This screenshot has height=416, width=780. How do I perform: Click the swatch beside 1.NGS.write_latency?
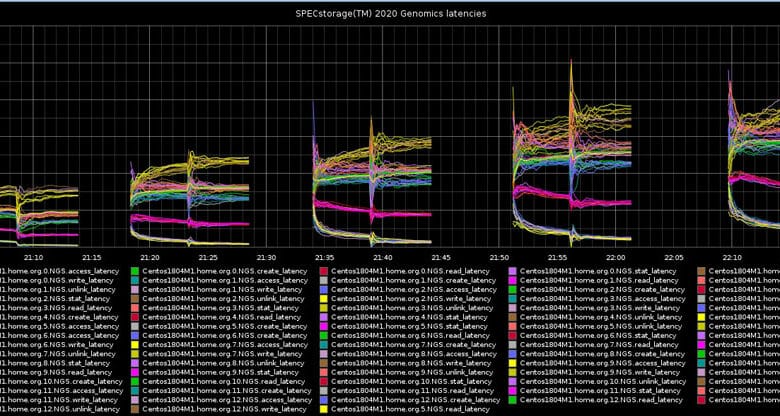tap(135, 290)
